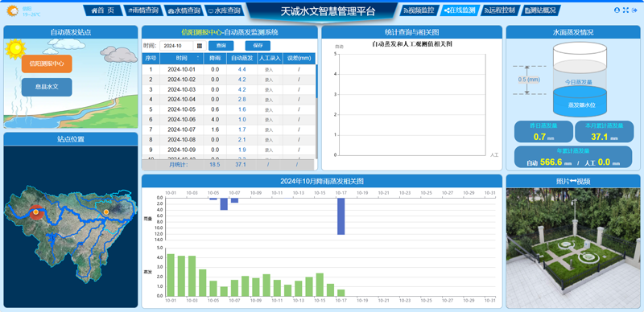This screenshot has width=644, height=312.
Task: Click the sort arrows in 时间 column header
Action: (198, 58)
